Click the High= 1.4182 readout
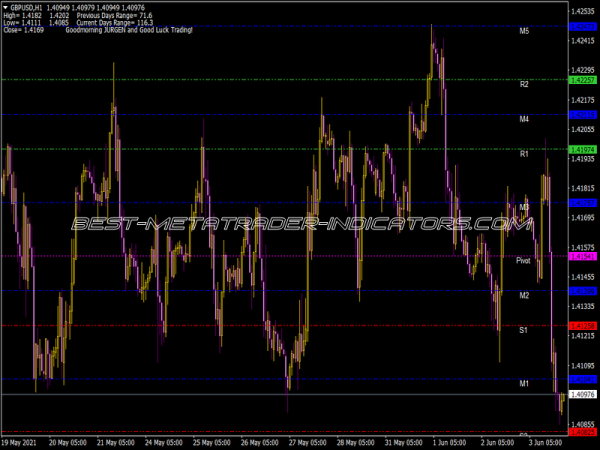This screenshot has width=600, height=450. tap(23, 16)
